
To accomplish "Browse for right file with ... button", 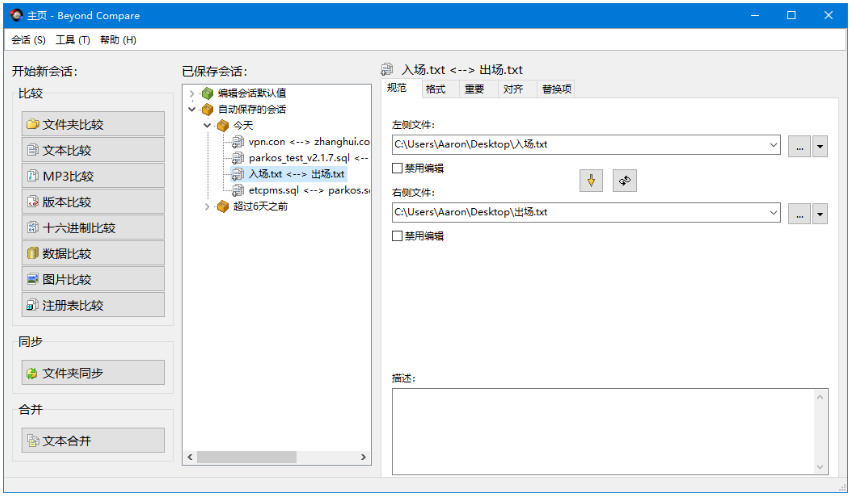I will click(x=799, y=214).
